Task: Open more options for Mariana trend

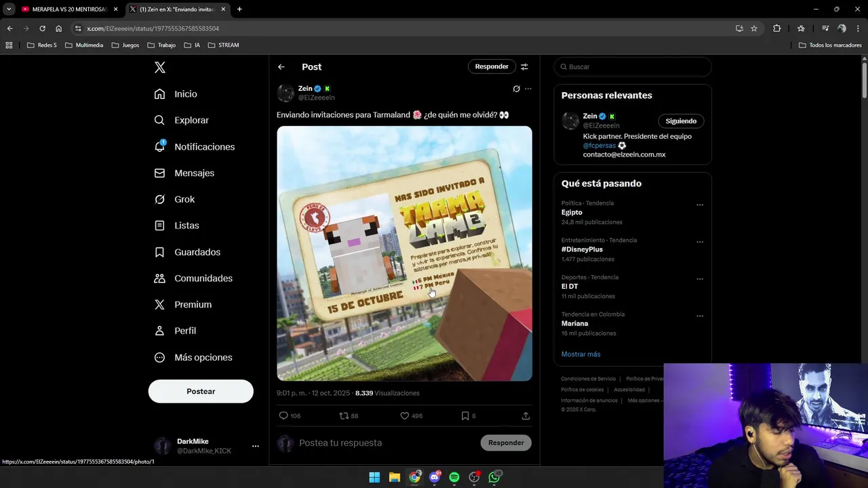Action: tap(700, 317)
